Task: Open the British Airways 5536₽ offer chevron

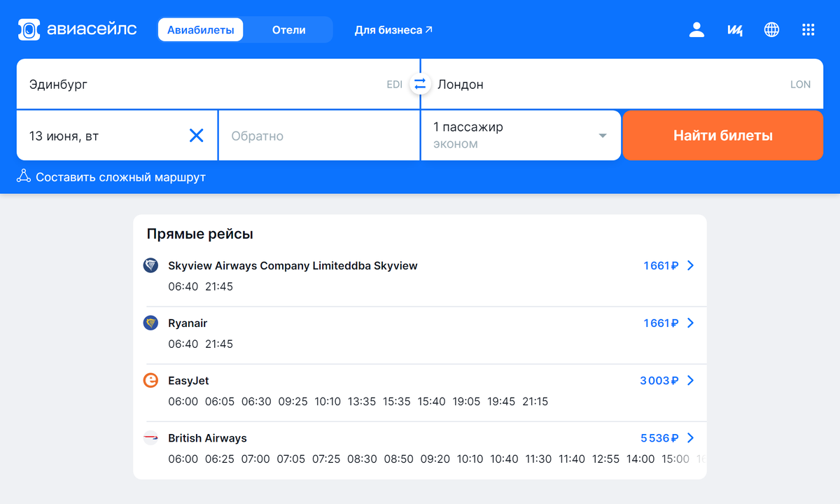Action: click(x=690, y=437)
